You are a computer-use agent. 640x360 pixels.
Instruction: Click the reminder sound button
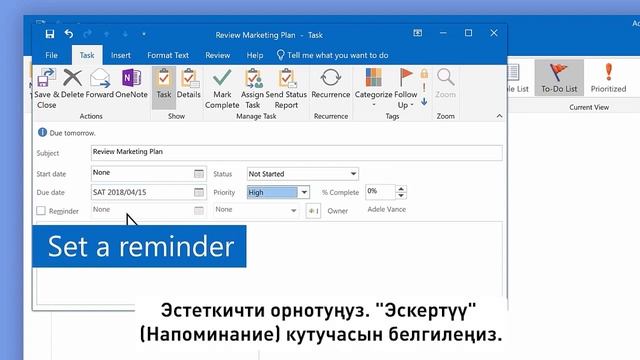click(313, 211)
